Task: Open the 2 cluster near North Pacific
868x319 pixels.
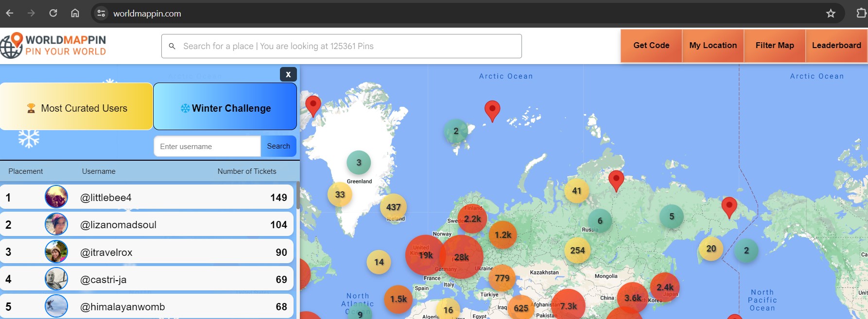Action: [x=746, y=251]
